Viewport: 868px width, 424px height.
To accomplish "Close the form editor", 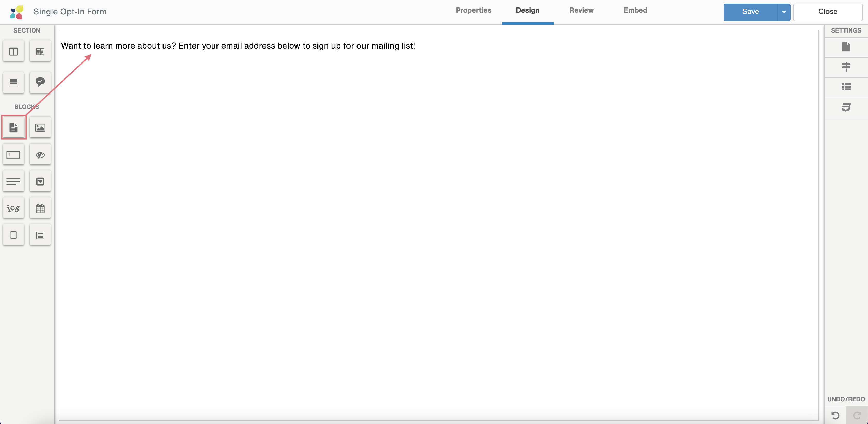I will pos(827,12).
